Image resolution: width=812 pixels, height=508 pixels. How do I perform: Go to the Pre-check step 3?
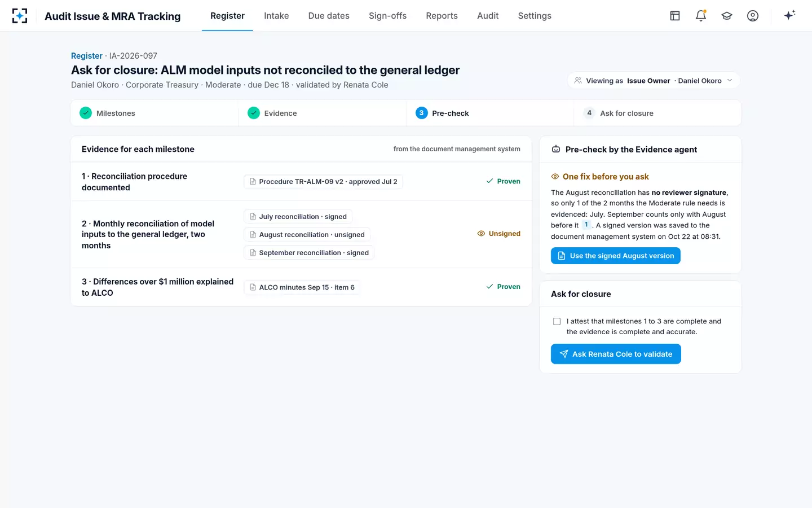489,113
